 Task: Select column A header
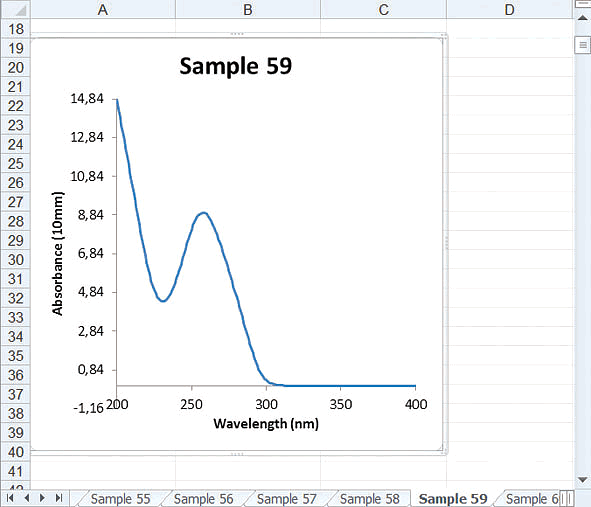[x=103, y=9]
